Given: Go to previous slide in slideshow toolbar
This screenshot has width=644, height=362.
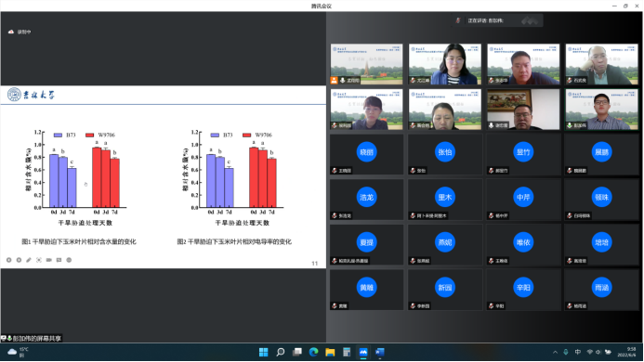Looking at the screenshot, I should [x=8, y=260].
